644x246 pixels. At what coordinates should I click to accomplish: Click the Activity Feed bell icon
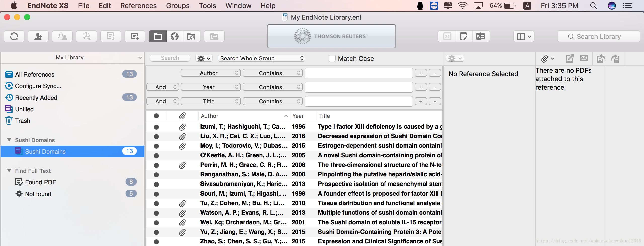click(x=62, y=37)
